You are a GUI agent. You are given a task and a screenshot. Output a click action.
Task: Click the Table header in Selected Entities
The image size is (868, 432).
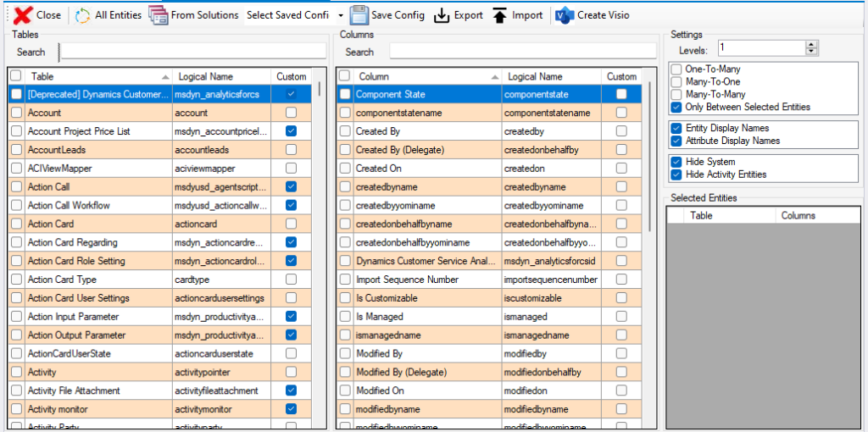click(x=730, y=215)
